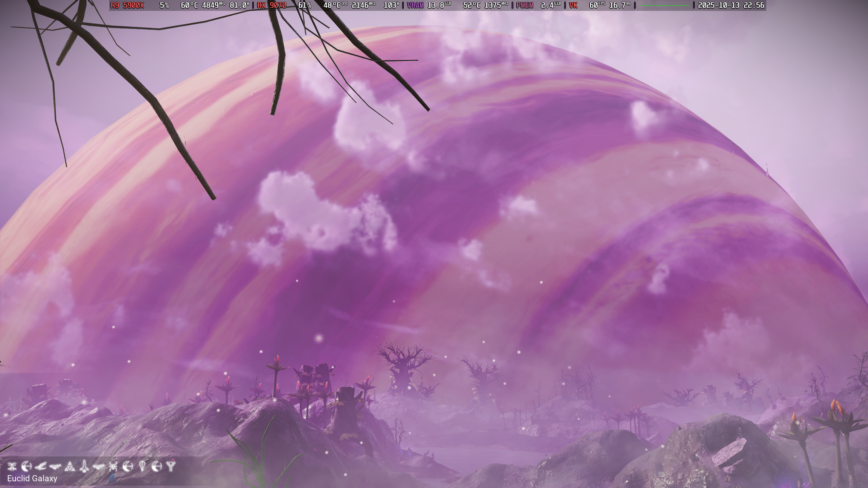Viewport: 868px width, 488px height.
Task: Click the CPU temperature 60°C reading
Action: tap(189, 5)
